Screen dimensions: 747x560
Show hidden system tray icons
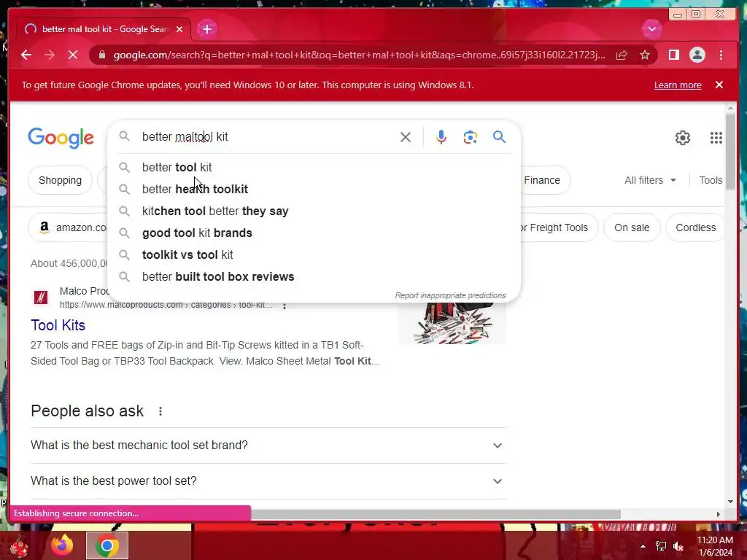pyautogui.click(x=643, y=546)
